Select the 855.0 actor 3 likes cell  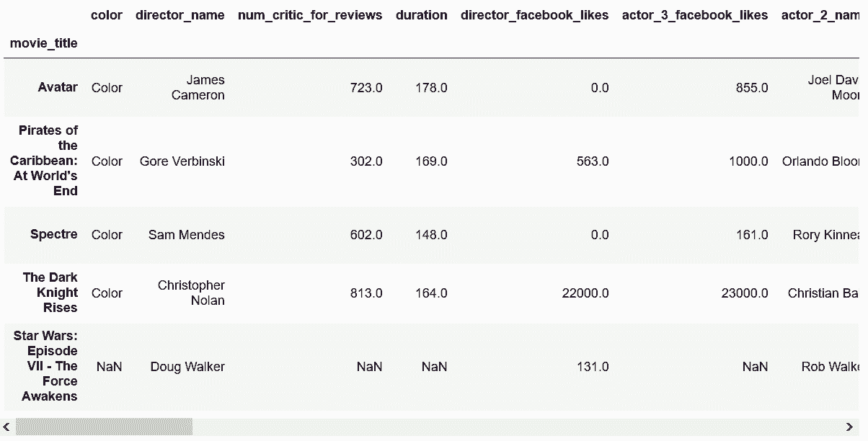pyautogui.click(x=752, y=88)
